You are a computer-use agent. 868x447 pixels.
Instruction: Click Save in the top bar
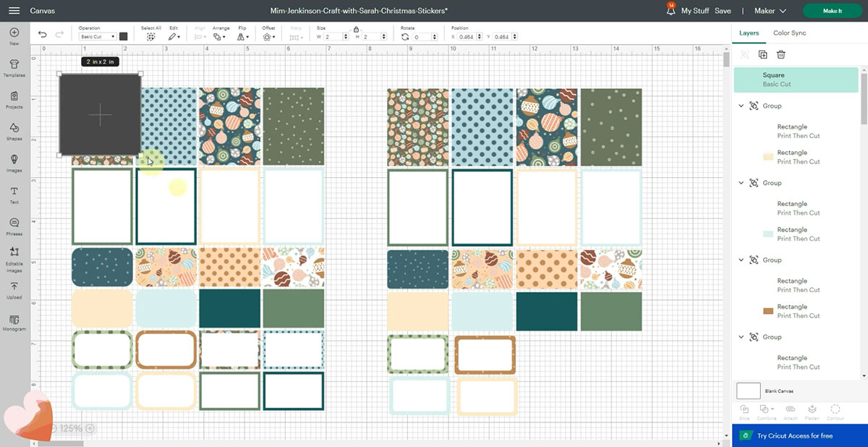coord(723,11)
